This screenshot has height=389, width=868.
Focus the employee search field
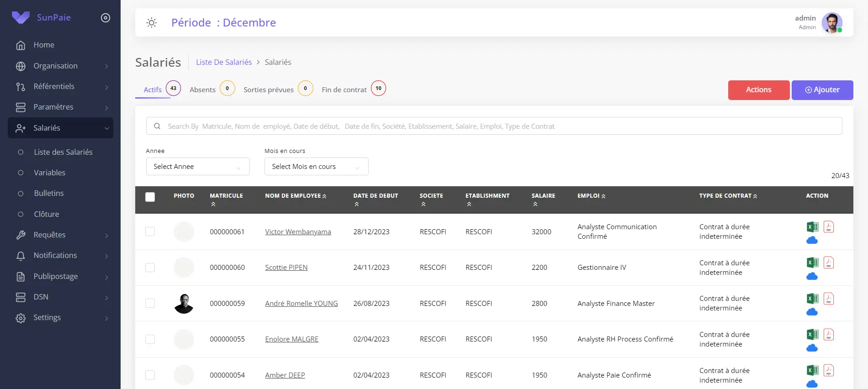click(494, 126)
